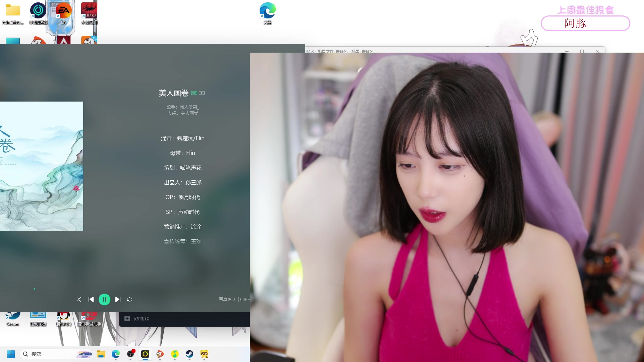Click the lyric line OP：溪月时代
The width and height of the screenshot is (644, 362).
182,197
